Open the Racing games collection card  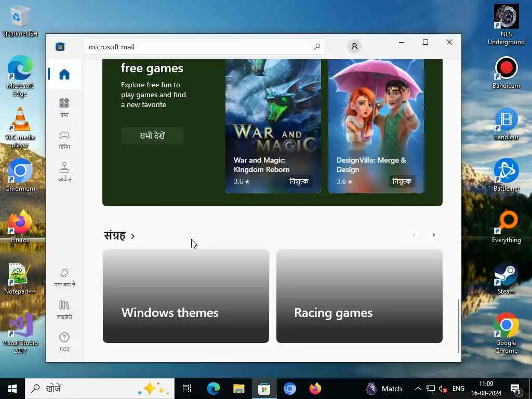click(x=360, y=296)
